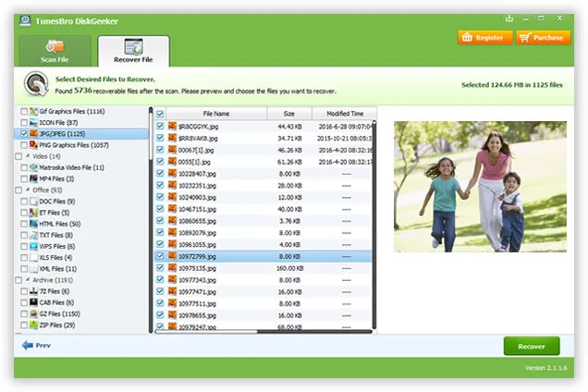Go back with the Prev arrow

pyautogui.click(x=37, y=345)
